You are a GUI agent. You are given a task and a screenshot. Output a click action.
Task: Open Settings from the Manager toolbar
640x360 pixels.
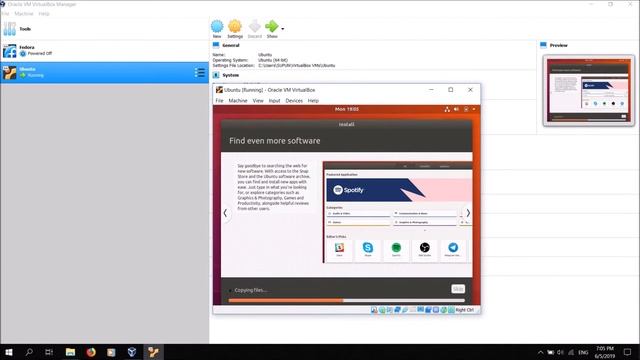click(x=235, y=29)
